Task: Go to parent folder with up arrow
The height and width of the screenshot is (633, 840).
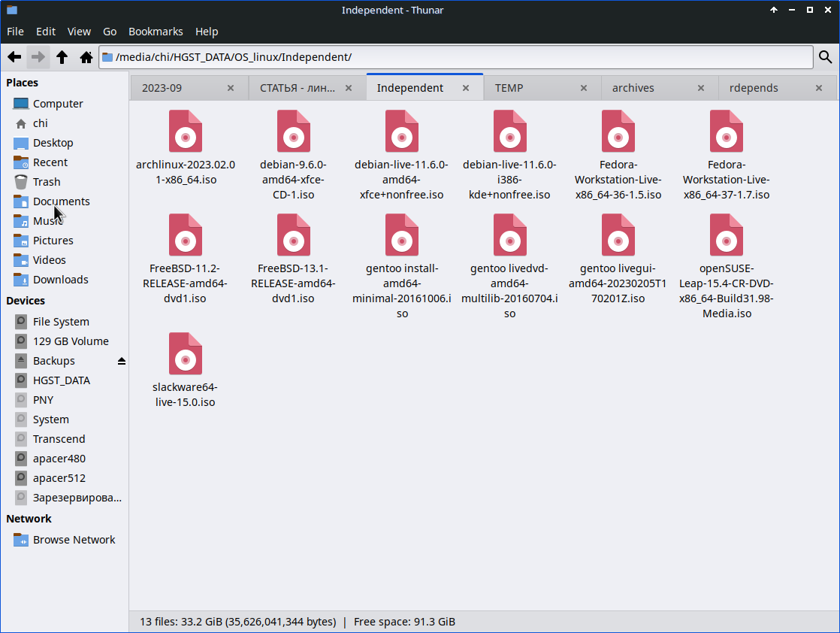Action: (62, 57)
